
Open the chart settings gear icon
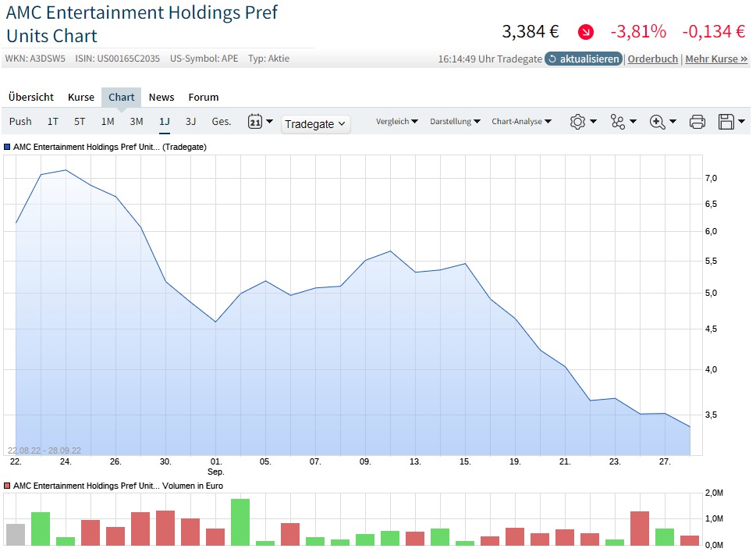click(577, 122)
